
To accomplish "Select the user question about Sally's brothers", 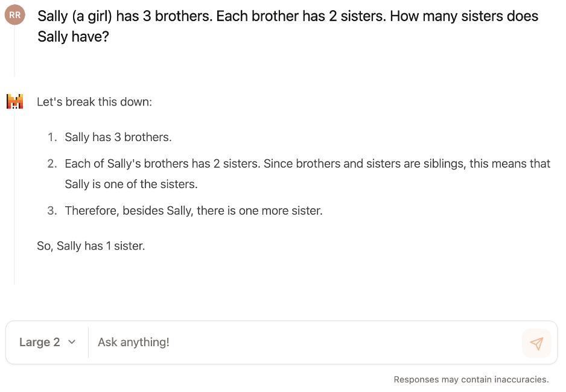I will (288, 27).
